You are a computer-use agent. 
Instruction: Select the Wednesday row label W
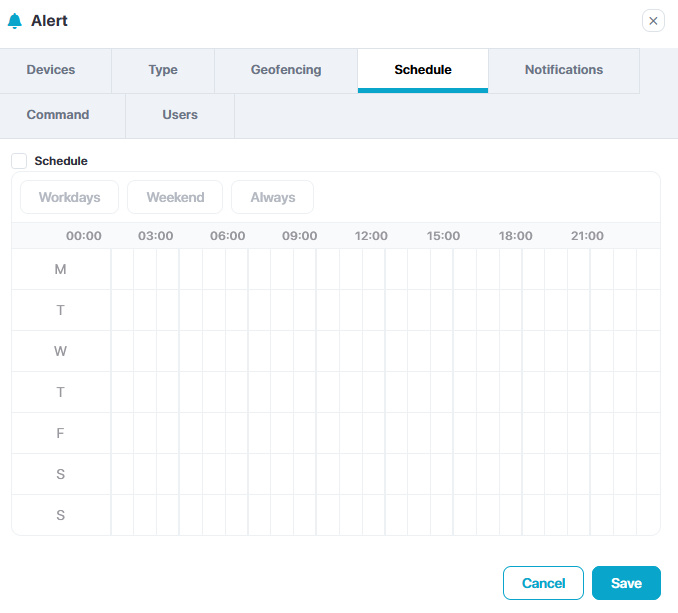pyautogui.click(x=61, y=352)
